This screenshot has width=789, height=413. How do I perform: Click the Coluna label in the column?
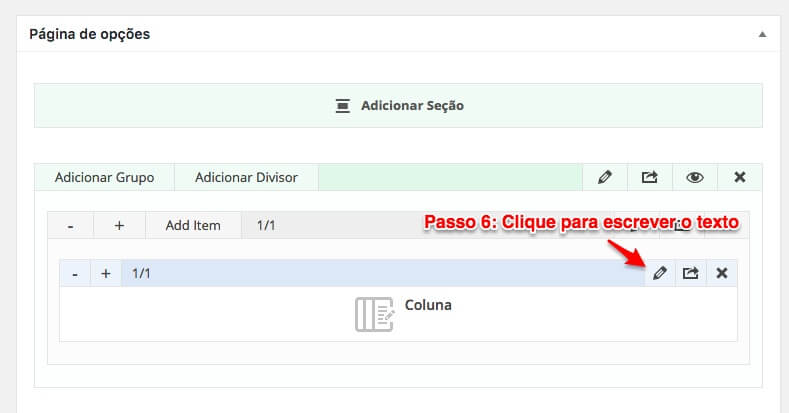pos(428,305)
